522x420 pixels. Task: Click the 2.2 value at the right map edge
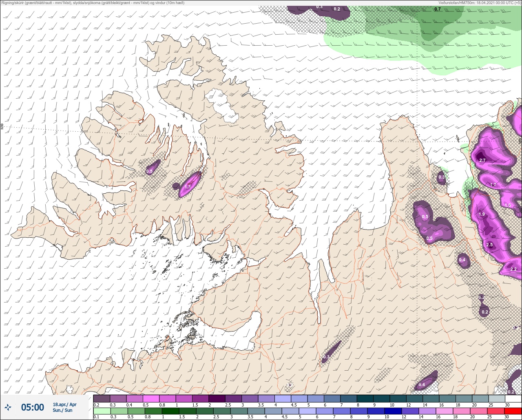coord(513,270)
